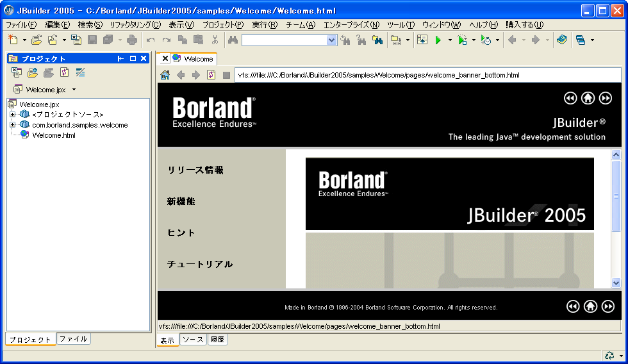Open the リファクタリング menu
628x364 pixels.
(135, 25)
